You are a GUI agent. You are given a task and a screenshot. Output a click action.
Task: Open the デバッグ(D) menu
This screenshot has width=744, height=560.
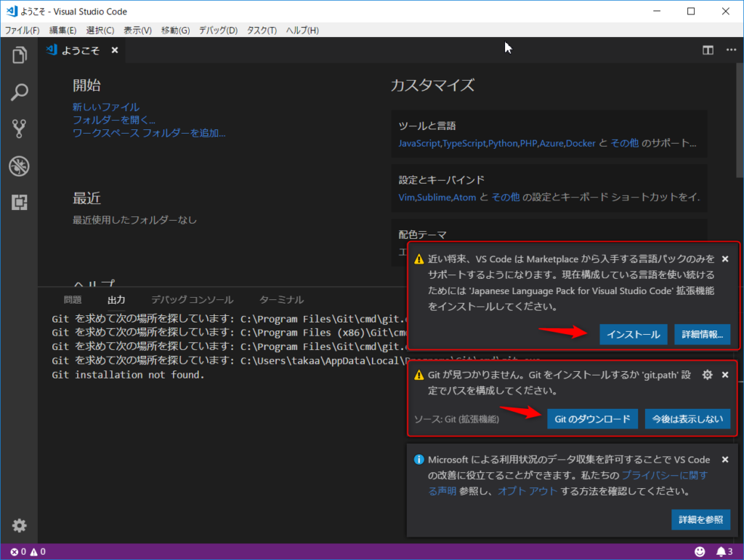(x=218, y=31)
